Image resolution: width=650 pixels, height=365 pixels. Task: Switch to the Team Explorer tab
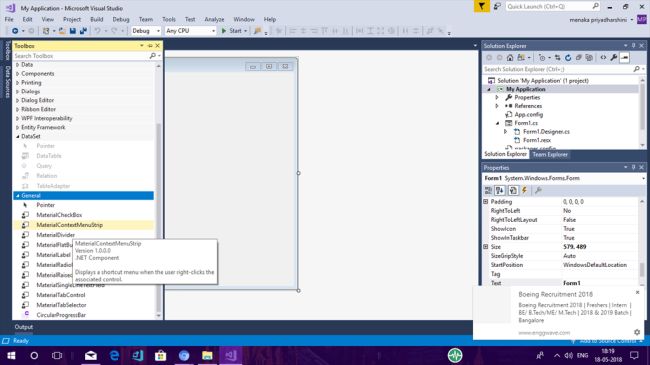(550, 154)
